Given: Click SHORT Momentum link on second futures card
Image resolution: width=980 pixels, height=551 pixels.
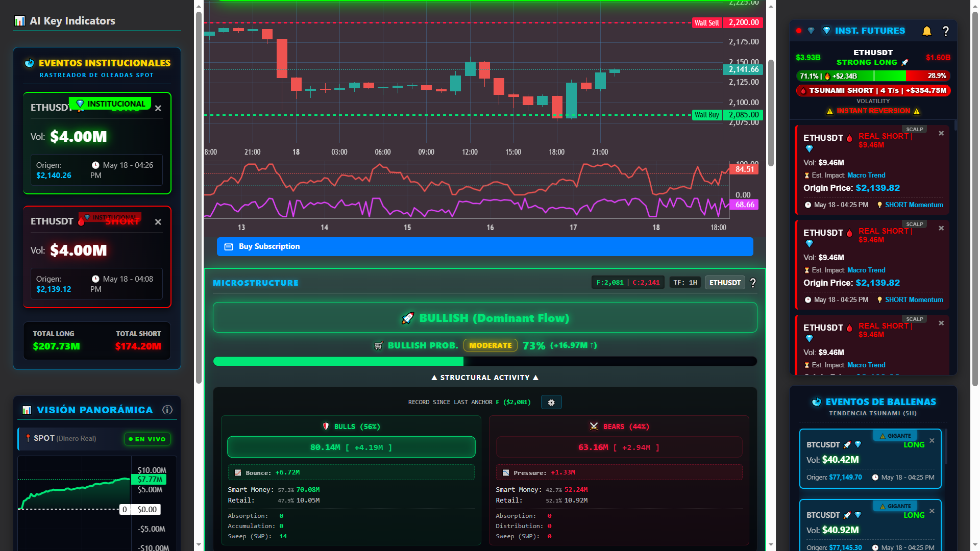Looking at the screenshot, I should [914, 300].
